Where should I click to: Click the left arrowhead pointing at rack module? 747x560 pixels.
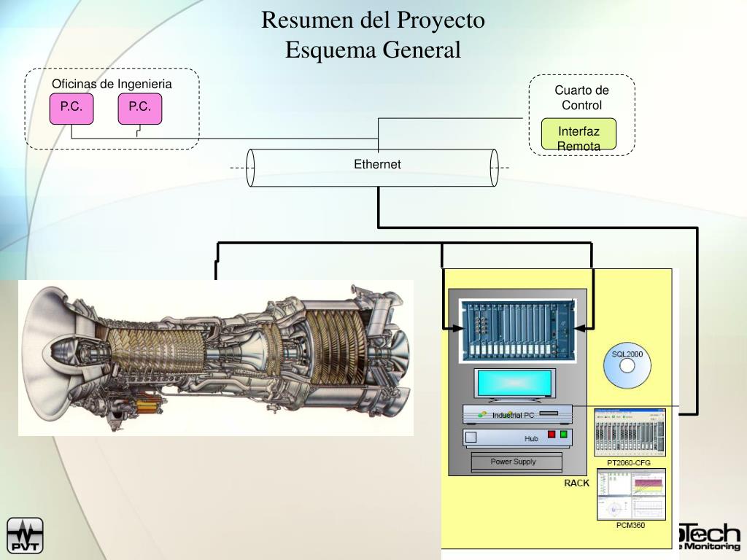(457, 328)
